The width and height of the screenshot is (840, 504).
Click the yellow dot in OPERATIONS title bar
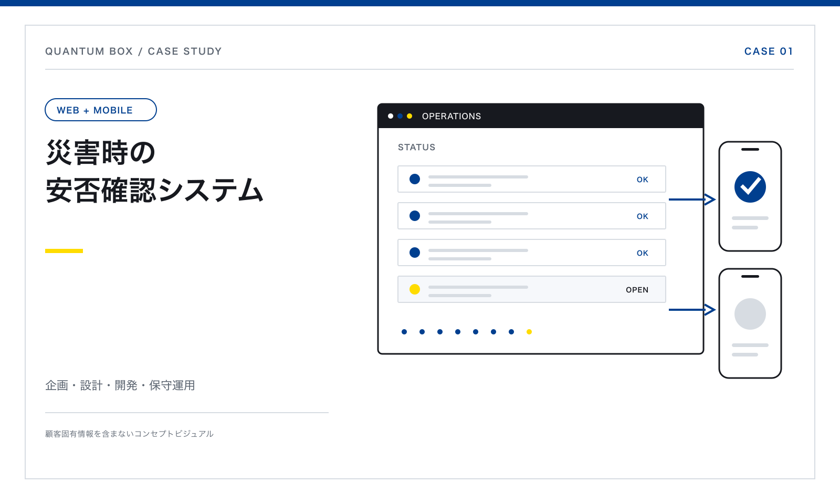409,116
